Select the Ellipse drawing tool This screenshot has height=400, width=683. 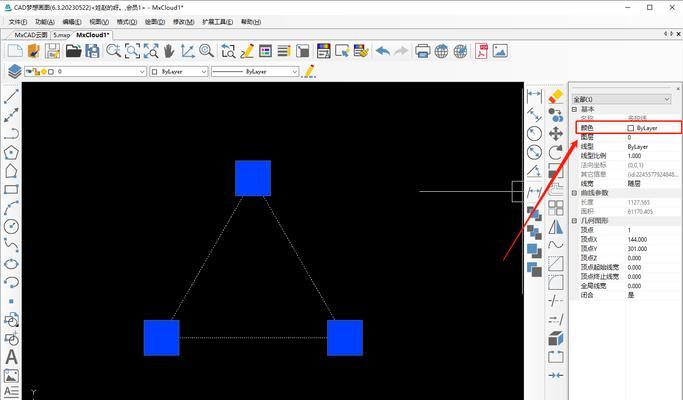click(11, 264)
